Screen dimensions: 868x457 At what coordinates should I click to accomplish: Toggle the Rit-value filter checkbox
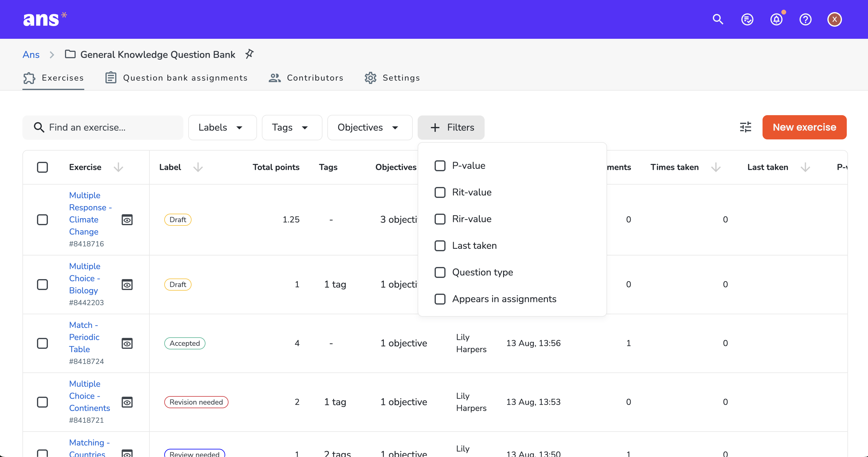tap(440, 192)
